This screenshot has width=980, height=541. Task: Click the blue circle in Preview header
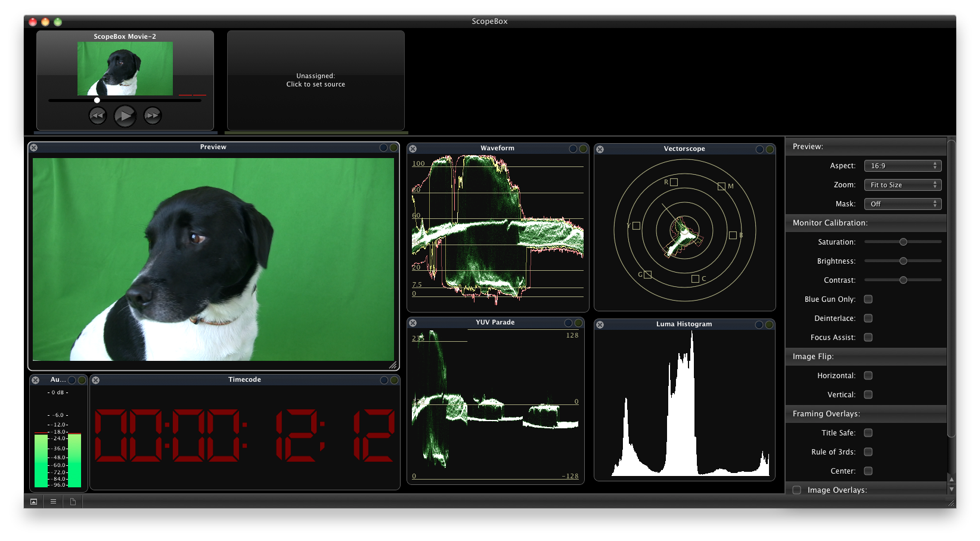pyautogui.click(x=384, y=147)
